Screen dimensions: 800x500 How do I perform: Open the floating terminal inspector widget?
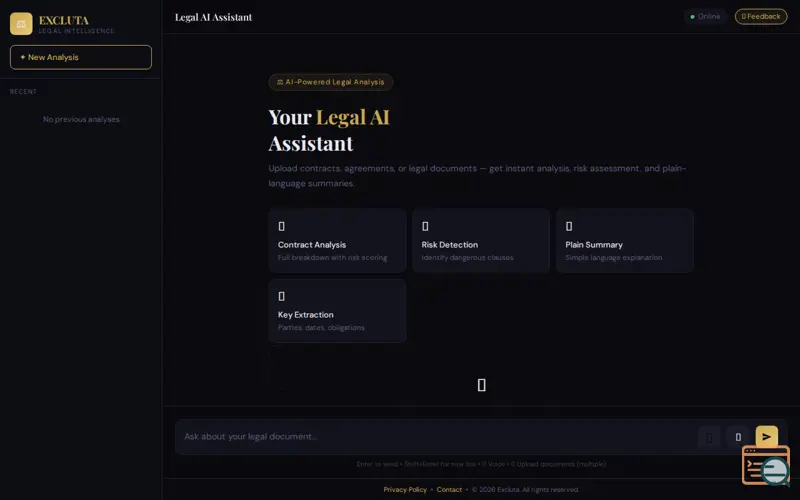click(766, 465)
